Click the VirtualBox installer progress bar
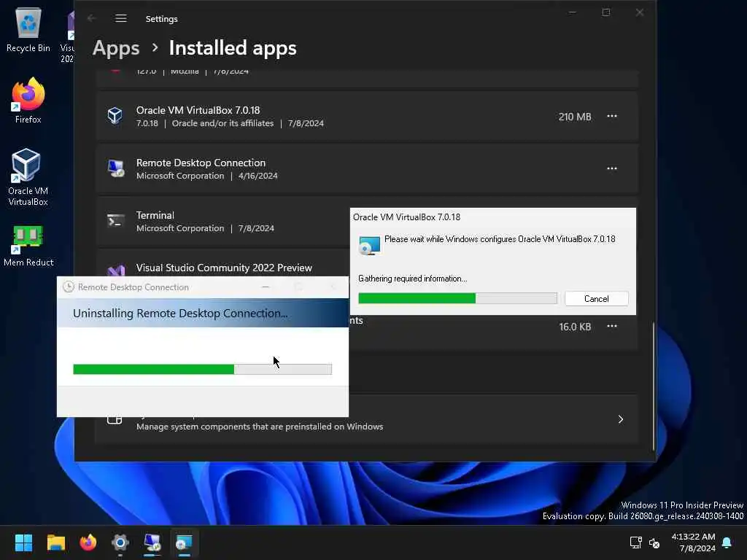Screen dimensions: 747x560 pyautogui.click(x=457, y=298)
